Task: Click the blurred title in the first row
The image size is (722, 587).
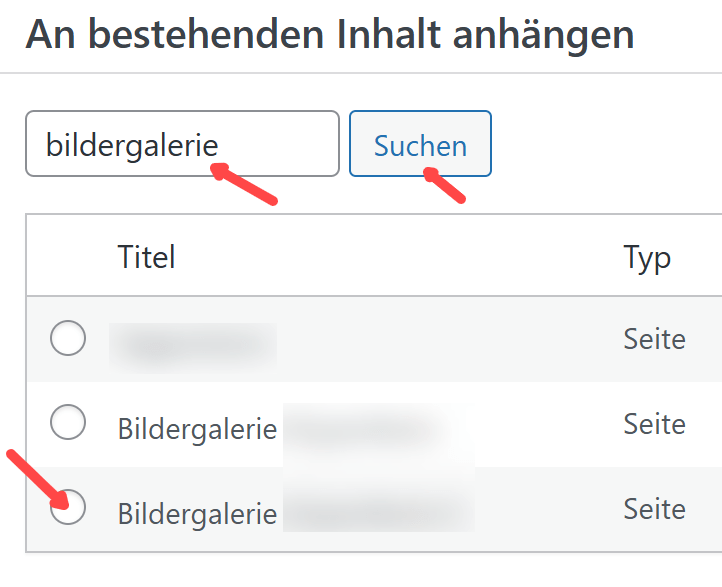Action: coord(194,342)
